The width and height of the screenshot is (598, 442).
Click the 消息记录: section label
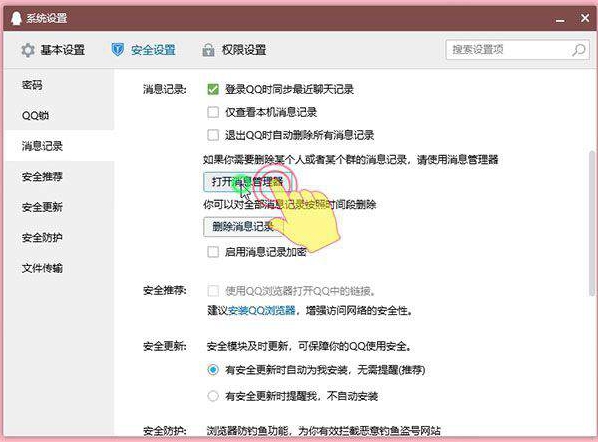pos(165,90)
